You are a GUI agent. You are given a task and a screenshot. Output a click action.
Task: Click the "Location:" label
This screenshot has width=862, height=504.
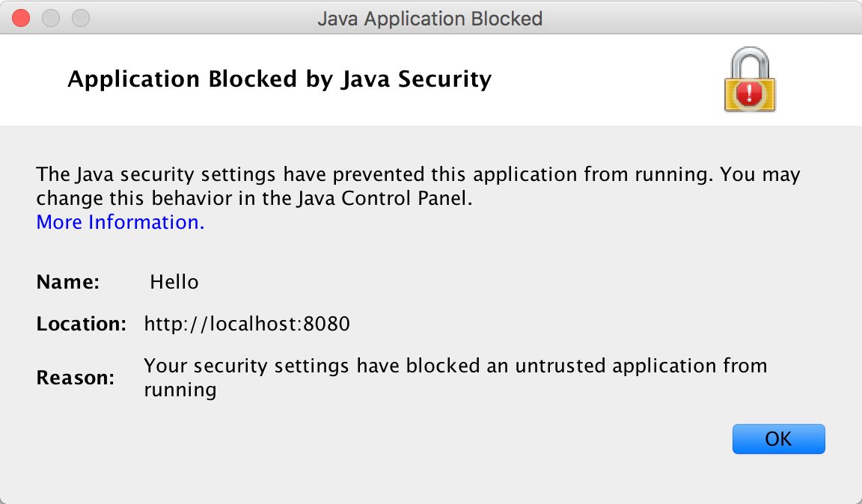pos(82,324)
